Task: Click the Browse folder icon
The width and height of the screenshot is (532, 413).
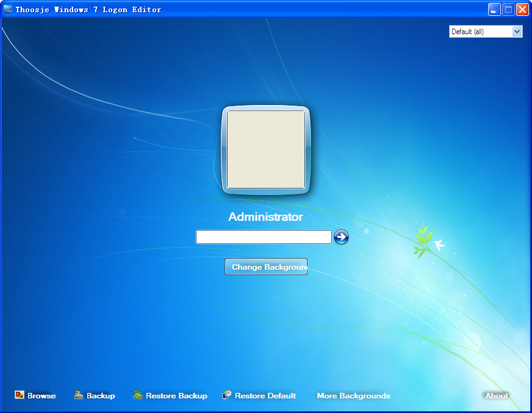Action: [20, 395]
